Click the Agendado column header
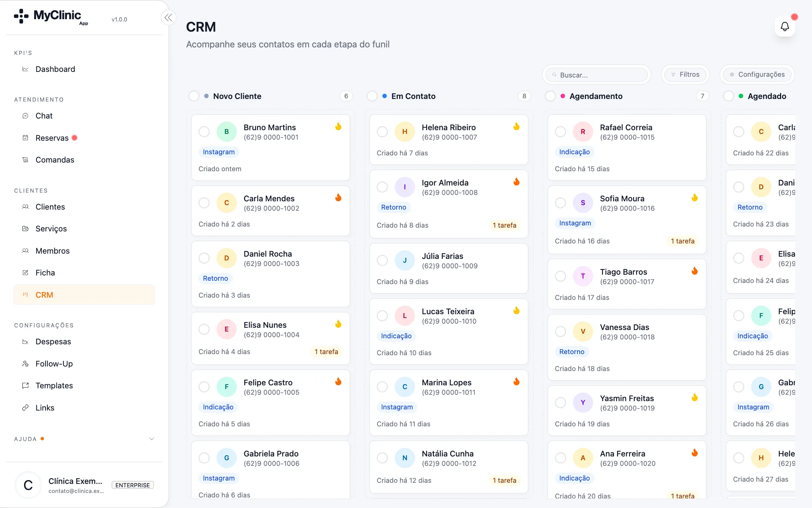This screenshot has width=812, height=508. (x=767, y=96)
